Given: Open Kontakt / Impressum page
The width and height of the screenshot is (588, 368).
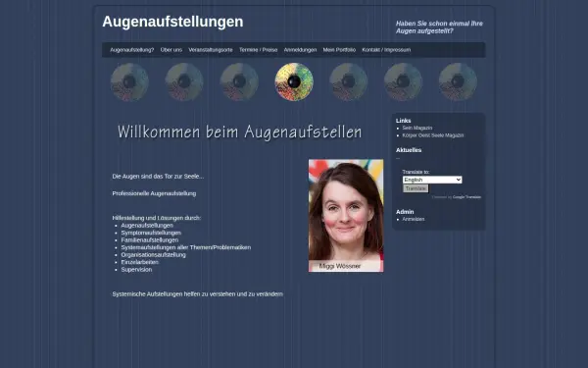Looking at the screenshot, I should tap(386, 50).
